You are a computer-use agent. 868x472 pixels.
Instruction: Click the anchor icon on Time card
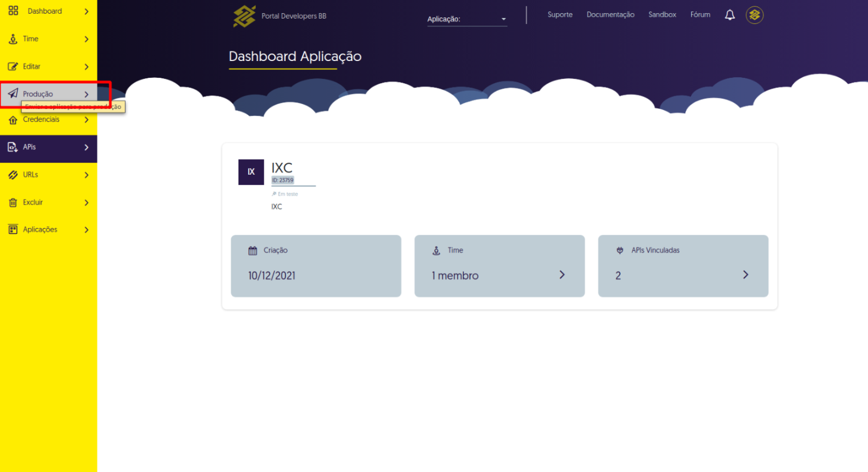[x=436, y=251]
